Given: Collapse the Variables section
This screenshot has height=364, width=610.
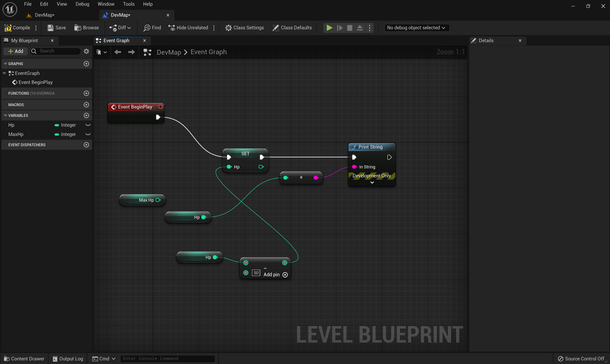Looking at the screenshot, I should coord(5,115).
